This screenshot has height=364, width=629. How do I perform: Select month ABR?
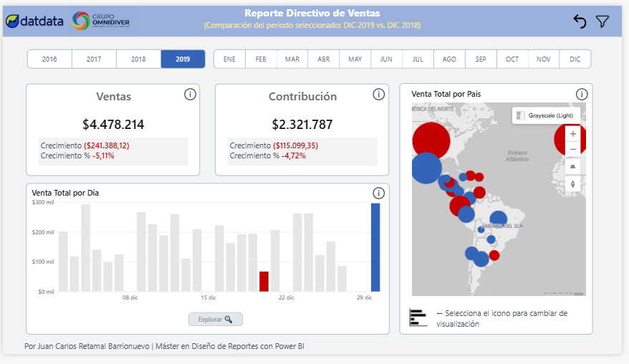(x=324, y=59)
